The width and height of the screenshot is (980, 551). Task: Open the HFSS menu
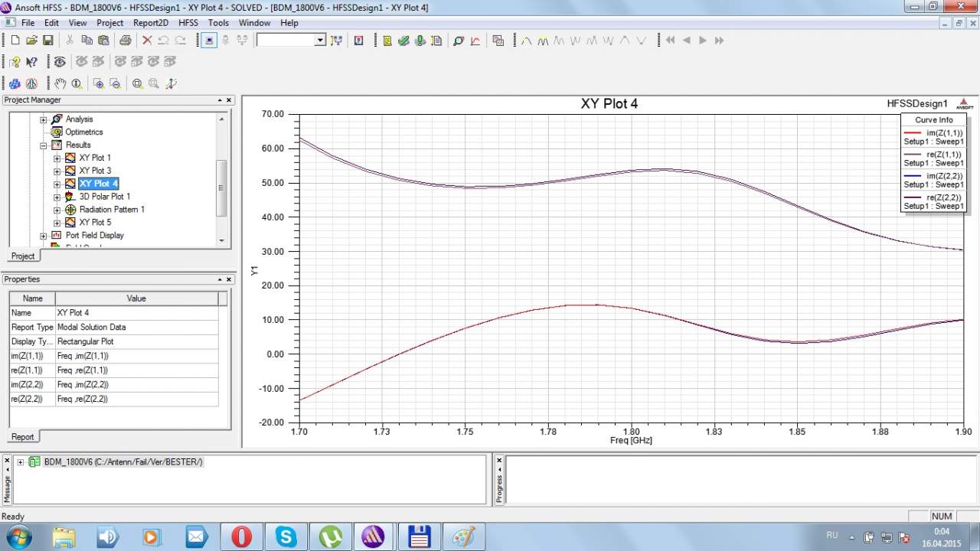click(x=188, y=23)
